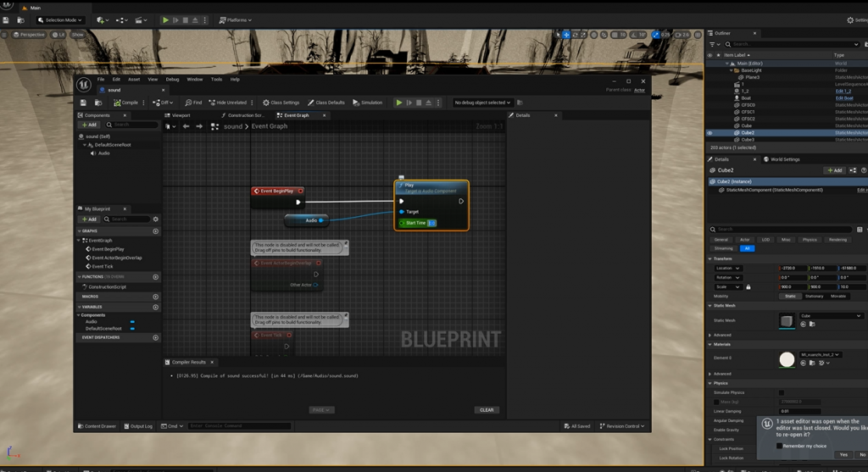Enable the Simulate Physics checkbox
The image size is (868, 472).
click(782, 392)
